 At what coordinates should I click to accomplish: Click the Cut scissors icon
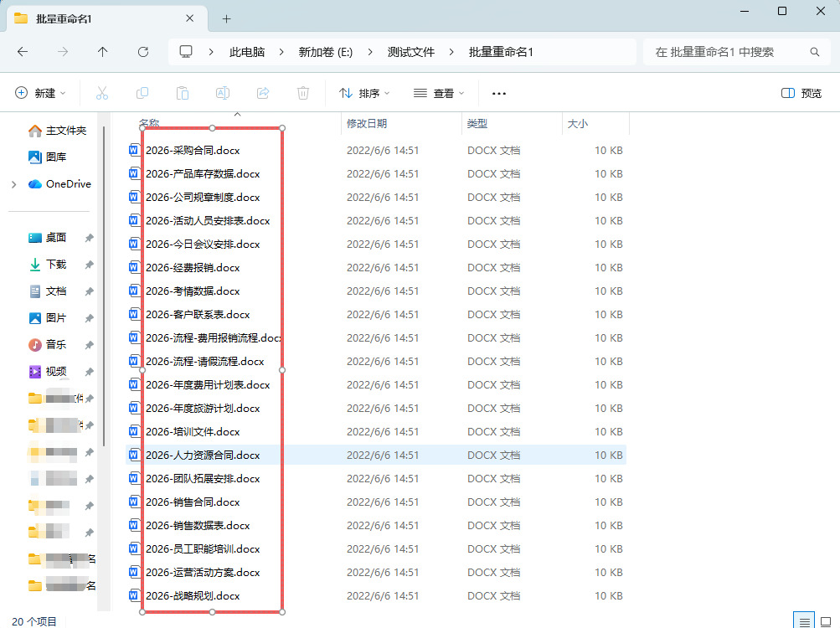102,93
